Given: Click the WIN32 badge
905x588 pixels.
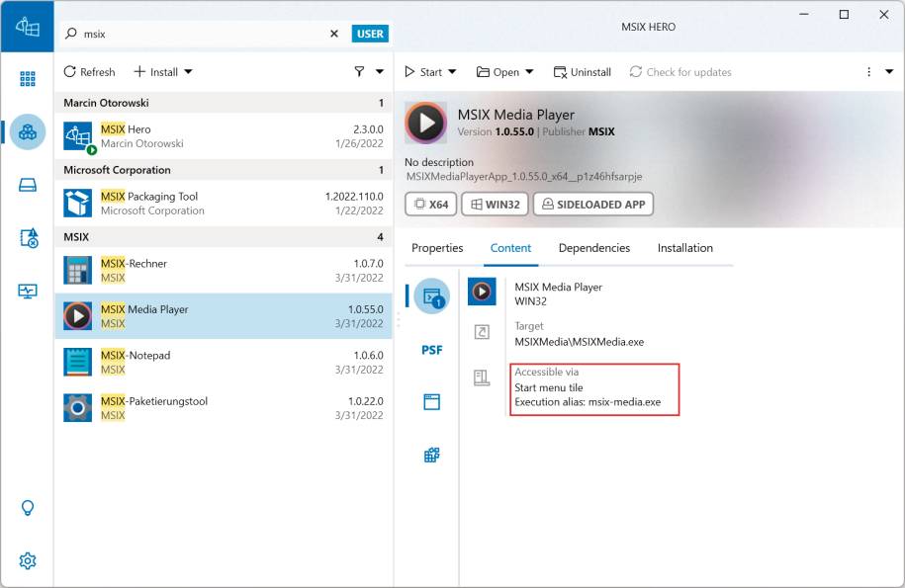Looking at the screenshot, I should [495, 204].
